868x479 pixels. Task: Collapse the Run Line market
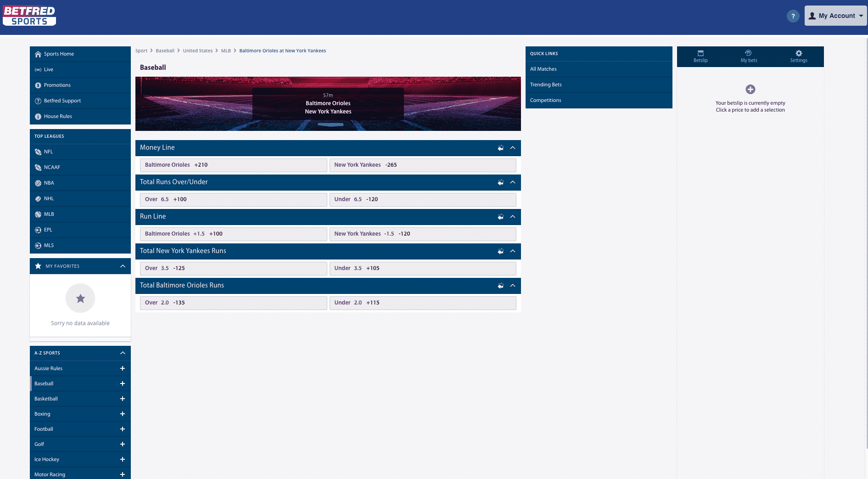click(x=513, y=217)
